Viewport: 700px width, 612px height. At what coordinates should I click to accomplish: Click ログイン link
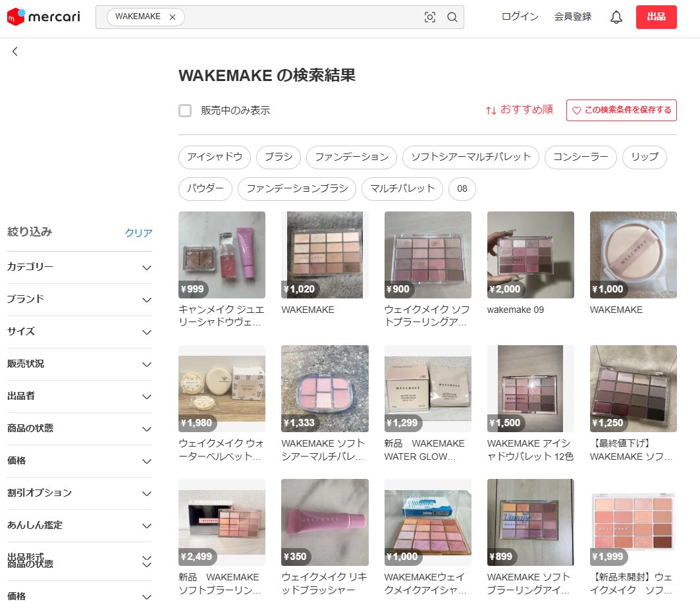click(x=520, y=17)
